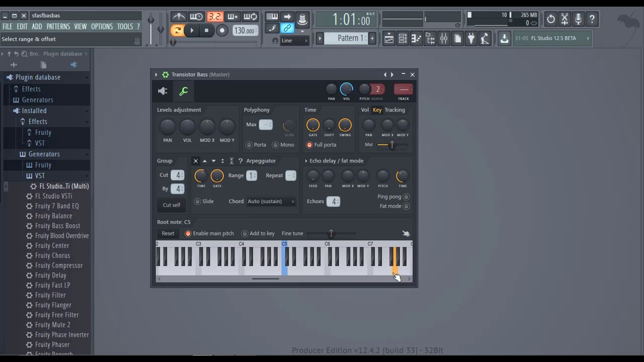The height and width of the screenshot is (362, 644).
Task: Turn on Ping pong echo
Action: 406,197
